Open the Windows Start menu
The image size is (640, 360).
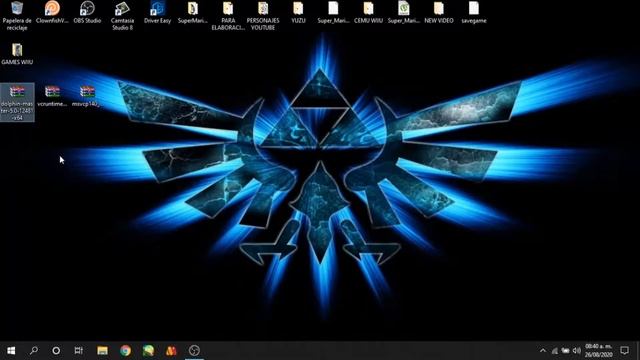tap(11, 351)
